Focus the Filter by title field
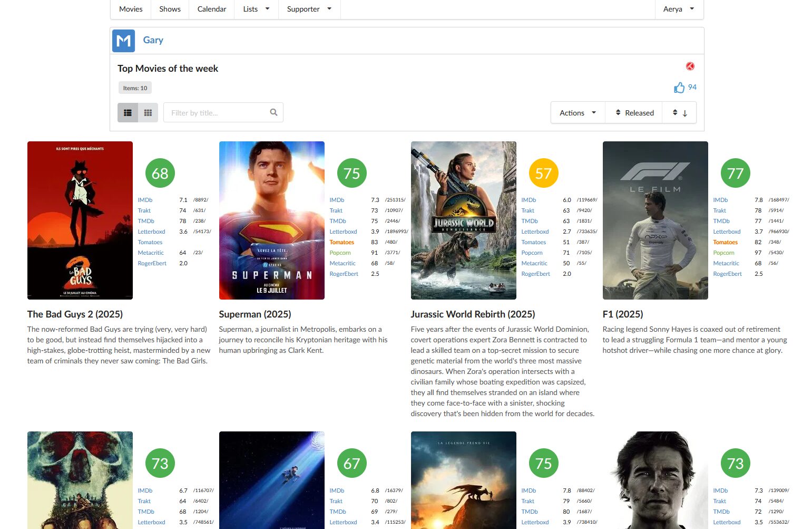812x529 pixels. (223, 112)
